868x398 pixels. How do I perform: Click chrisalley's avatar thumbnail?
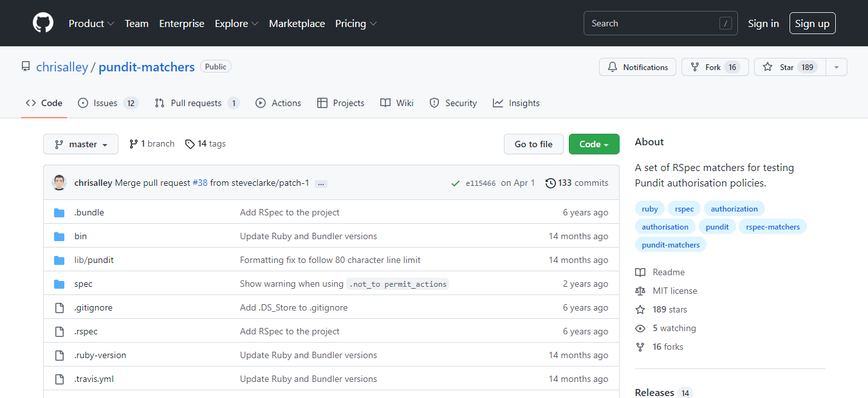pos(59,183)
